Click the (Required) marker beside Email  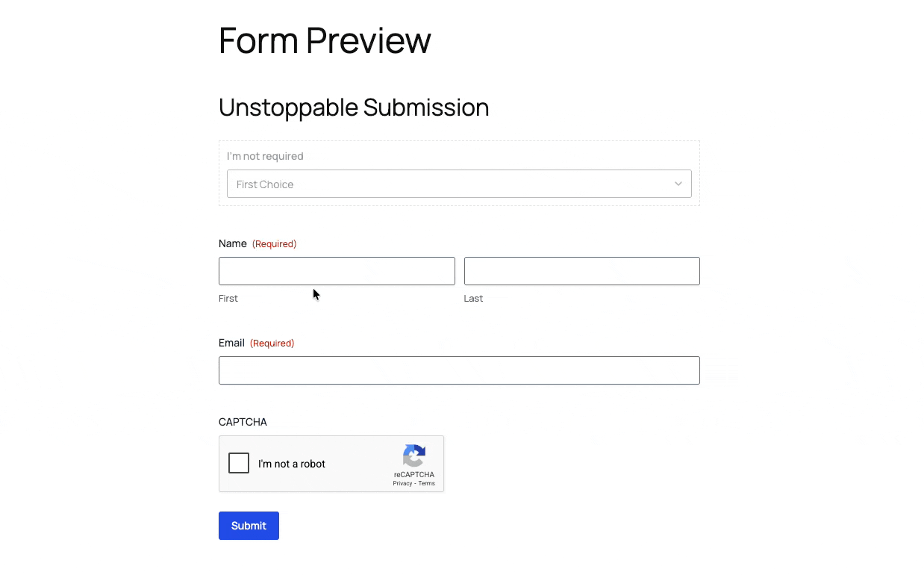(x=272, y=344)
